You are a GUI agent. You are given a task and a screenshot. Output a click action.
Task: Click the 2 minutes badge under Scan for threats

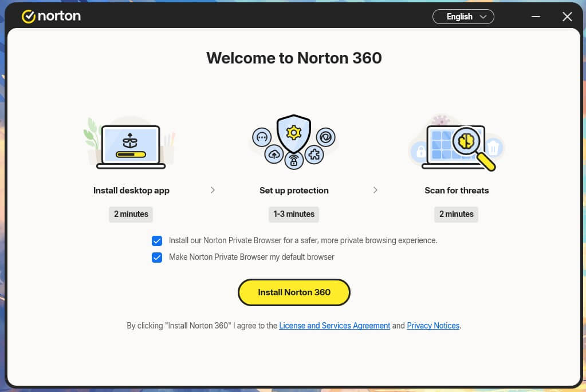click(x=456, y=214)
